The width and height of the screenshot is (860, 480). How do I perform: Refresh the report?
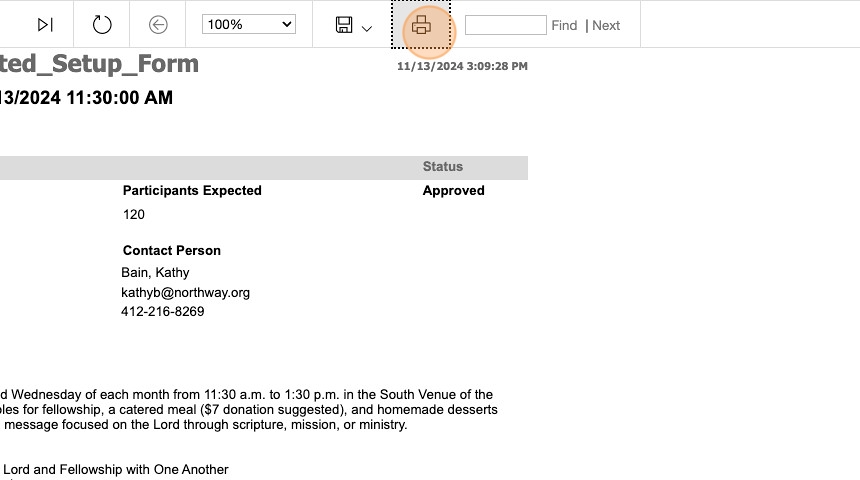[x=102, y=25]
